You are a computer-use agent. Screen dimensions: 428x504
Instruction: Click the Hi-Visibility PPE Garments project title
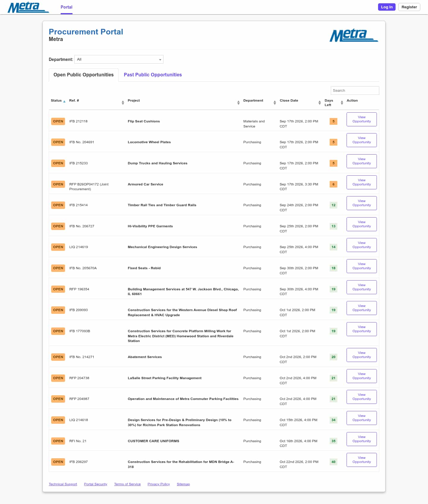click(150, 226)
